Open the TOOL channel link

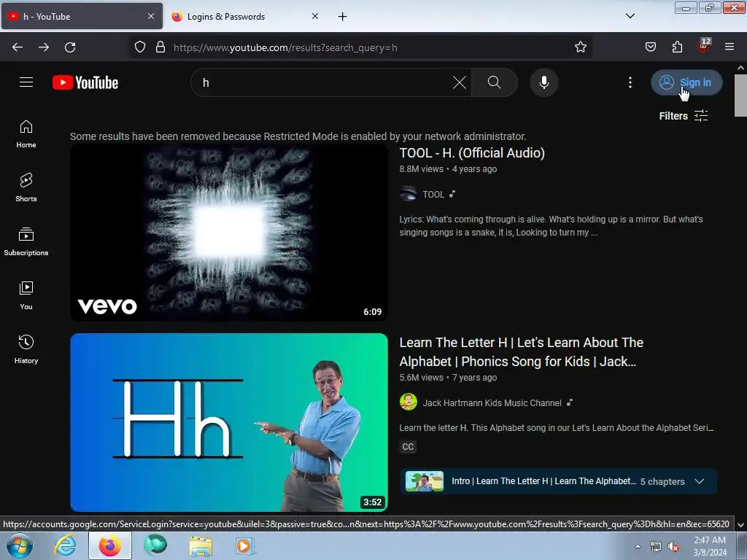(433, 194)
